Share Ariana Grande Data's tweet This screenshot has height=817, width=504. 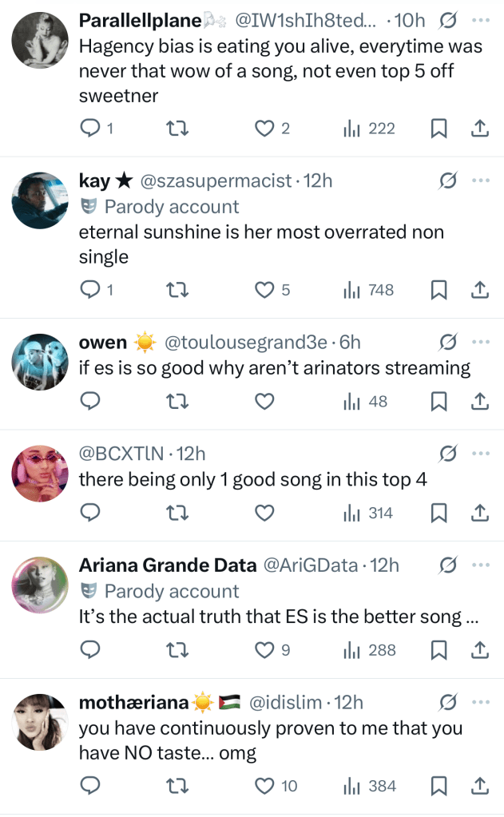tap(479, 651)
